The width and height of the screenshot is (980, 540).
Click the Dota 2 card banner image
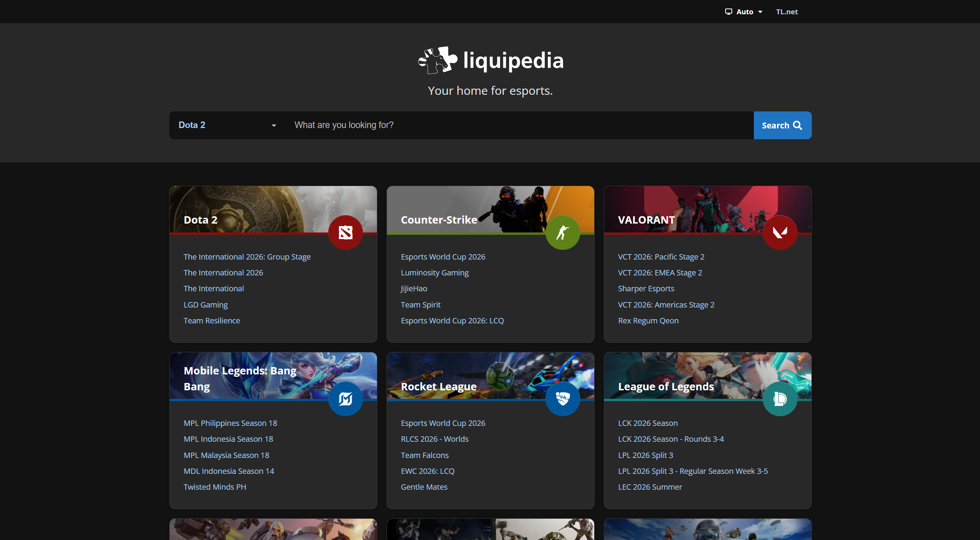[273, 209]
